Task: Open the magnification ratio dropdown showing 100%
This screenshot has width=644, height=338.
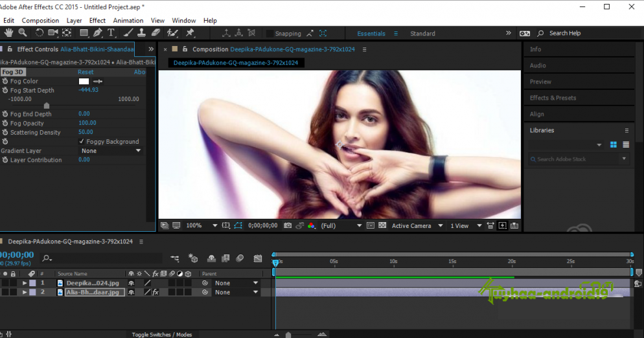Action: click(201, 225)
